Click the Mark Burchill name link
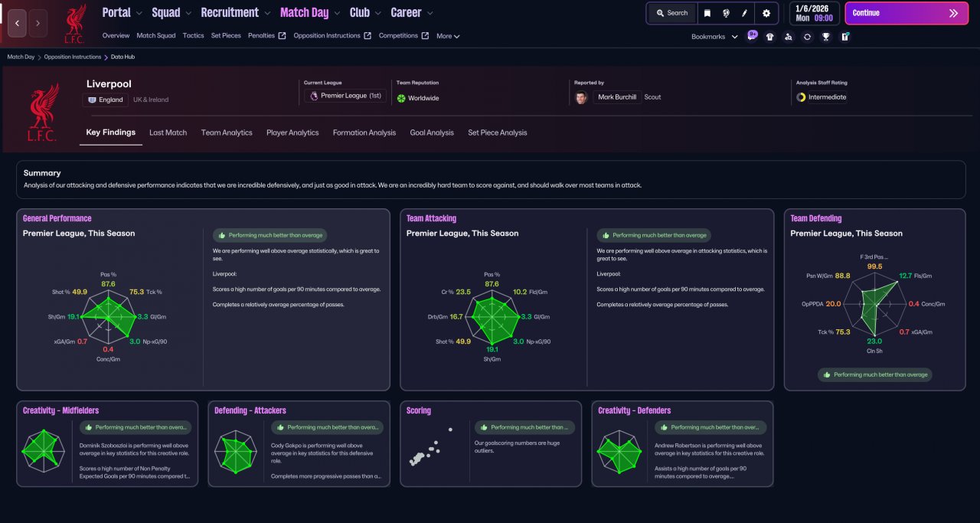This screenshot has height=523, width=980. (617, 97)
